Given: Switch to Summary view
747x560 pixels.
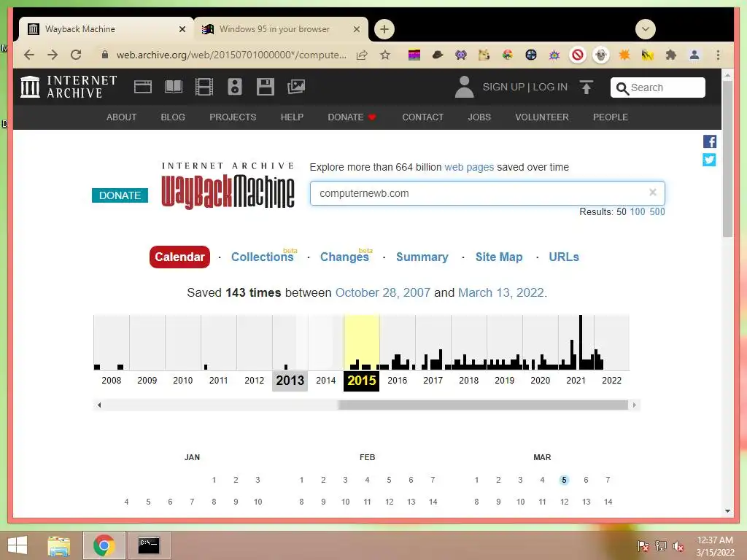Looking at the screenshot, I should [x=422, y=257].
